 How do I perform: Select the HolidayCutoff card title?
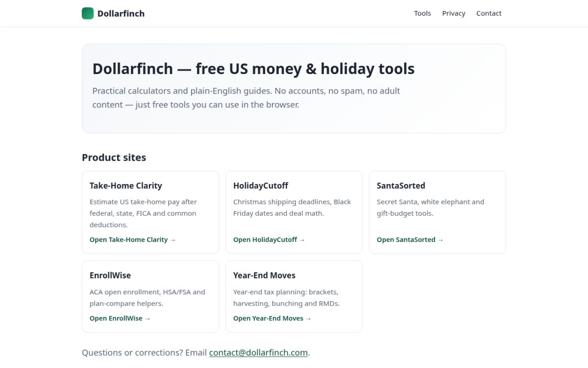[x=261, y=185]
